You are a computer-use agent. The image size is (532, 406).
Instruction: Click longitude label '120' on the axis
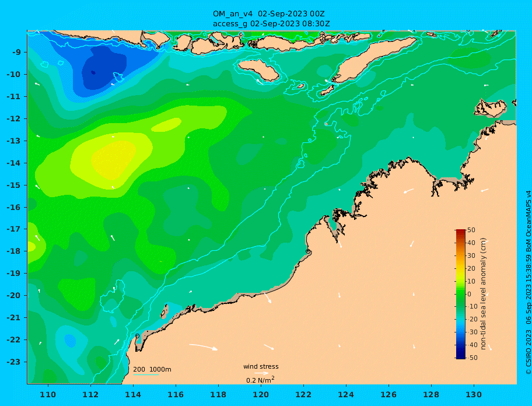coord(261,394)
